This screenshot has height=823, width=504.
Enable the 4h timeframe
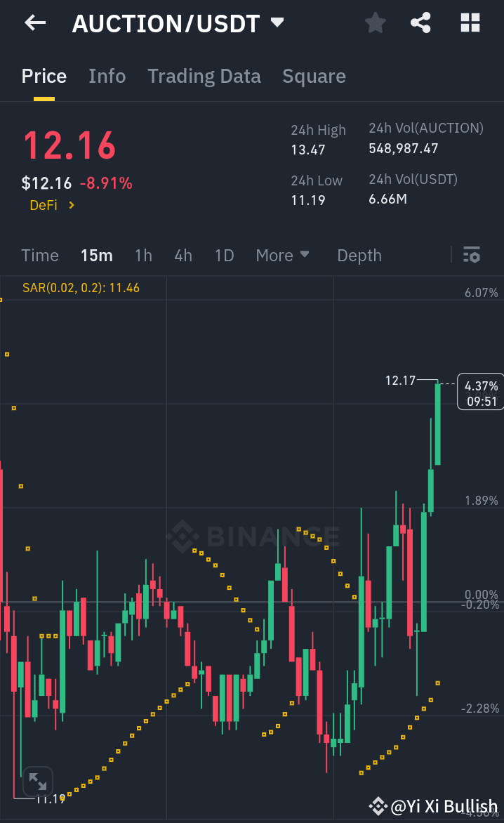(x=183, y=255)
